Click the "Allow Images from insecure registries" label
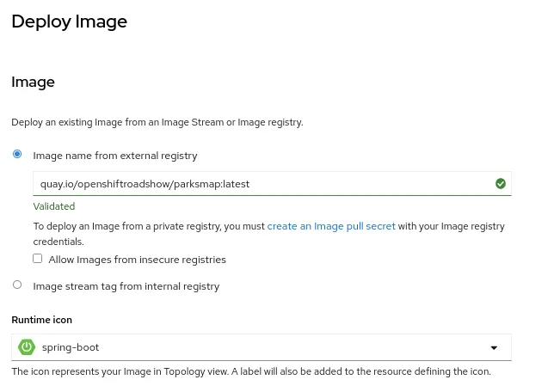554x392 pixels. (138, 260)
